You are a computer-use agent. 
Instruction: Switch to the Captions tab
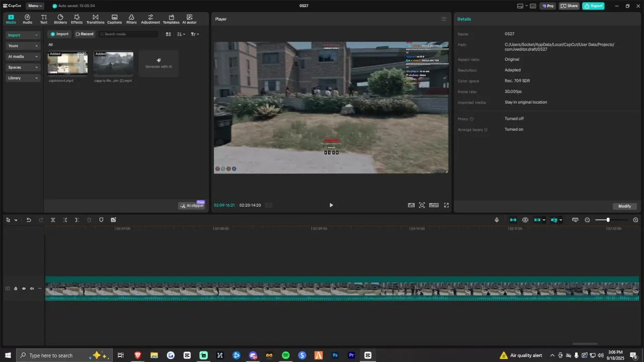coord(115,19)
